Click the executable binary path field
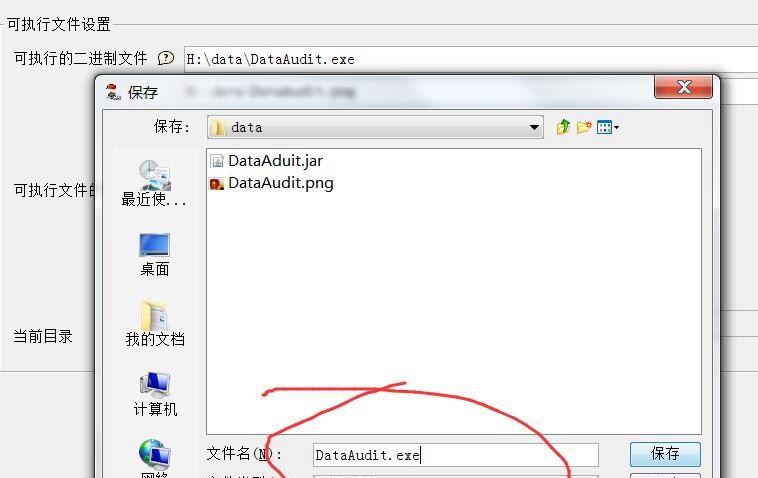Viewport: 758px width, 478px height. [471, 59]
